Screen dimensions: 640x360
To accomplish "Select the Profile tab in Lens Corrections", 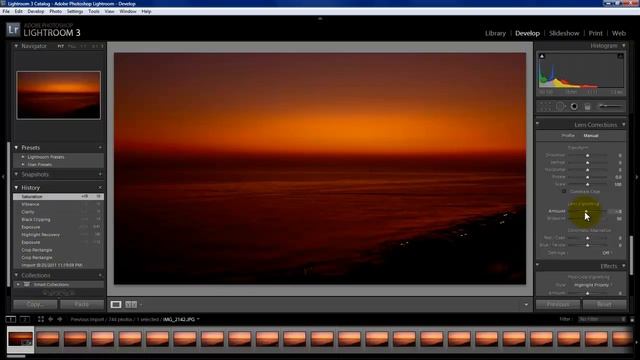I will 568,136.
